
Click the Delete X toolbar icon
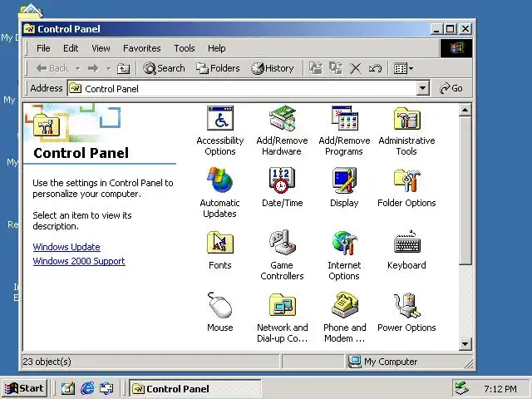355,68
